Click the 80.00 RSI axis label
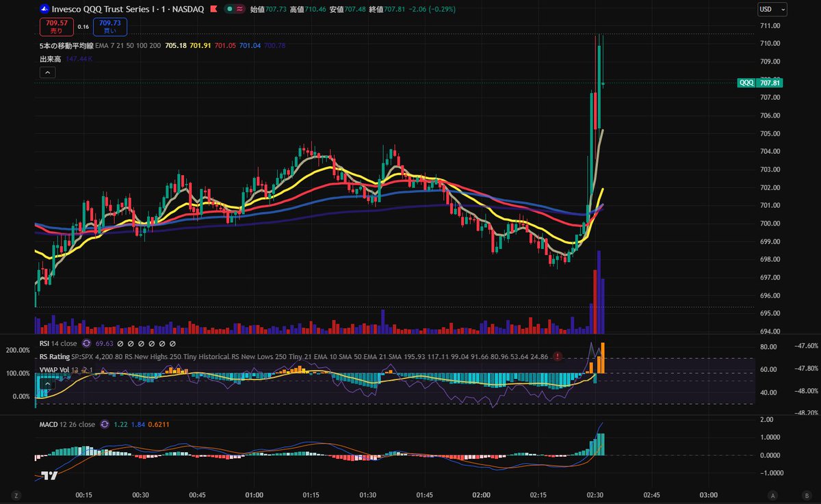 (768, 346)
